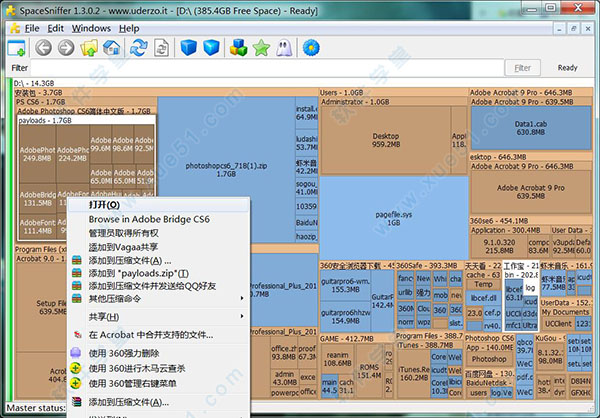Viewport: 600px width, 418px height.
Task: Click the Filter button
Action: click(522, 68)
